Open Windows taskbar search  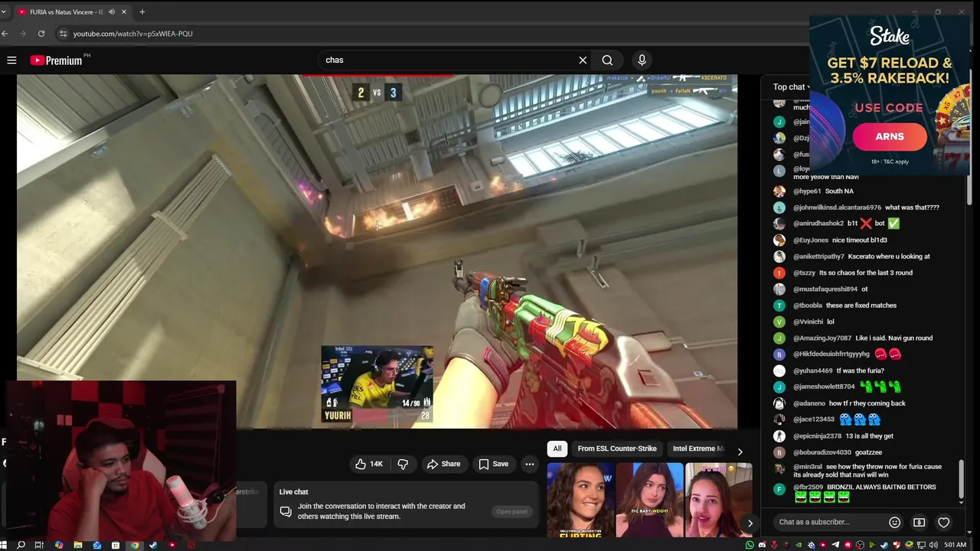point(21,545)
